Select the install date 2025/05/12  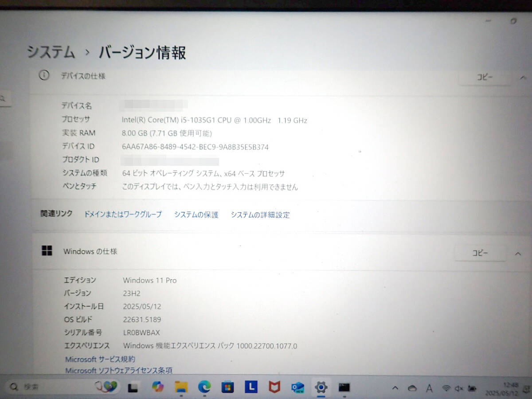tap(142, 306)
